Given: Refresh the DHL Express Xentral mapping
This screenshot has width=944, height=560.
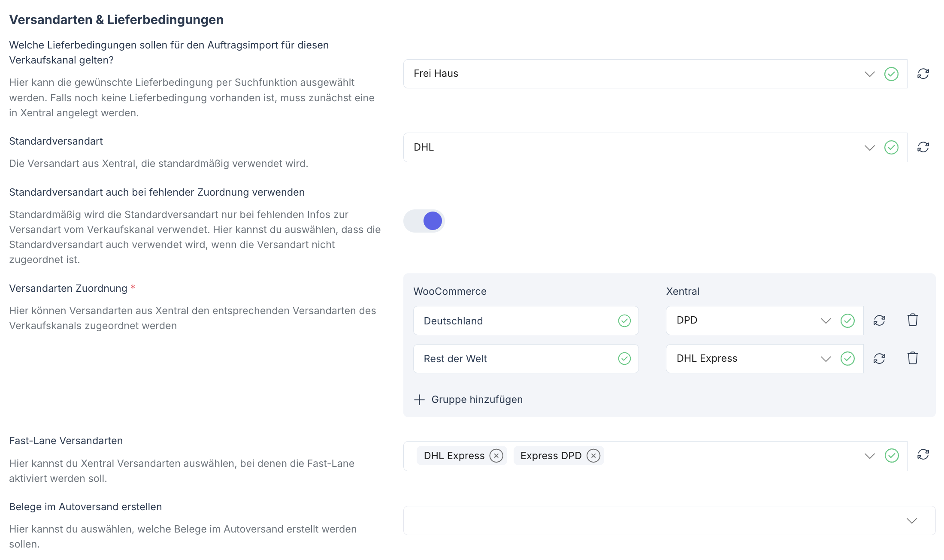Looking at the screenshot, I should point(879,358).
